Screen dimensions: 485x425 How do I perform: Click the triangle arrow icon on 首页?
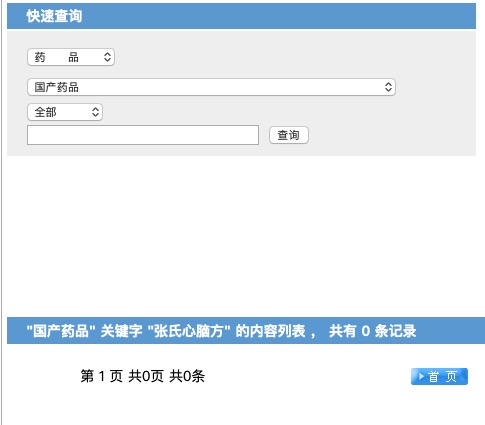pyautogui.click(x=421, y=376)
